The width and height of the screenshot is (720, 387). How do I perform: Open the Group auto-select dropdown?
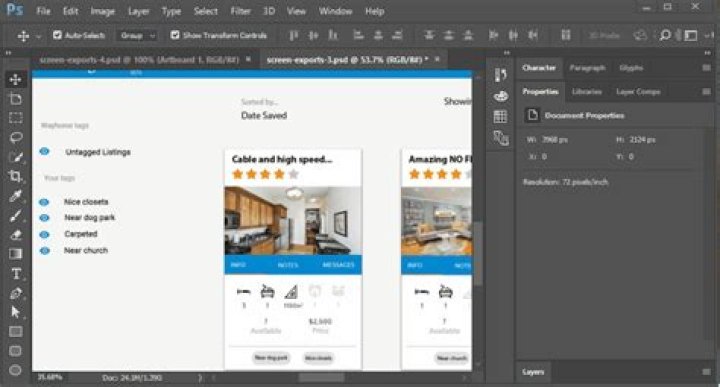pyautogui.click(x=137, y=35)
